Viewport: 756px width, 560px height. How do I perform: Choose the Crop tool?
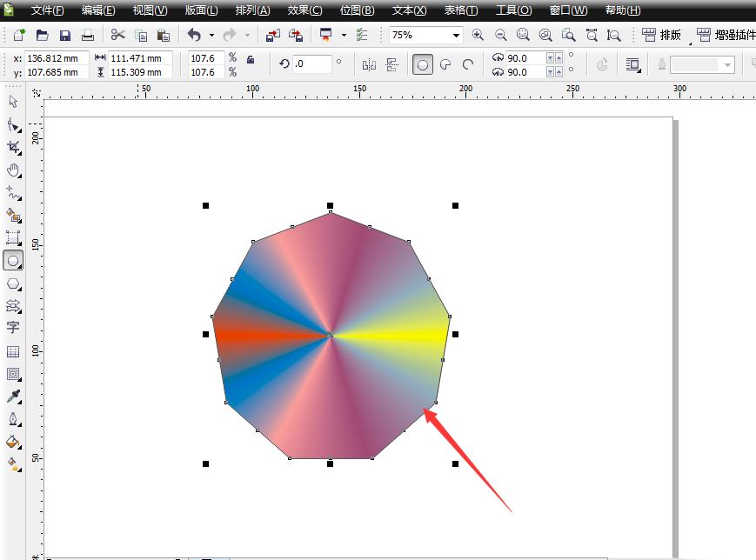[12, 146]
